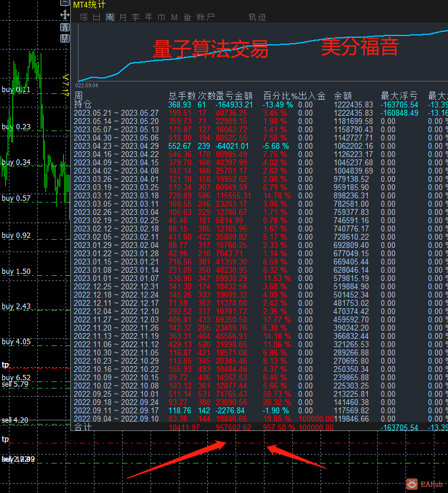The width and height of the screenshot is (448, 493).
Task: Click the buy 0.57 order label on the chart
Action: point(16,198)
